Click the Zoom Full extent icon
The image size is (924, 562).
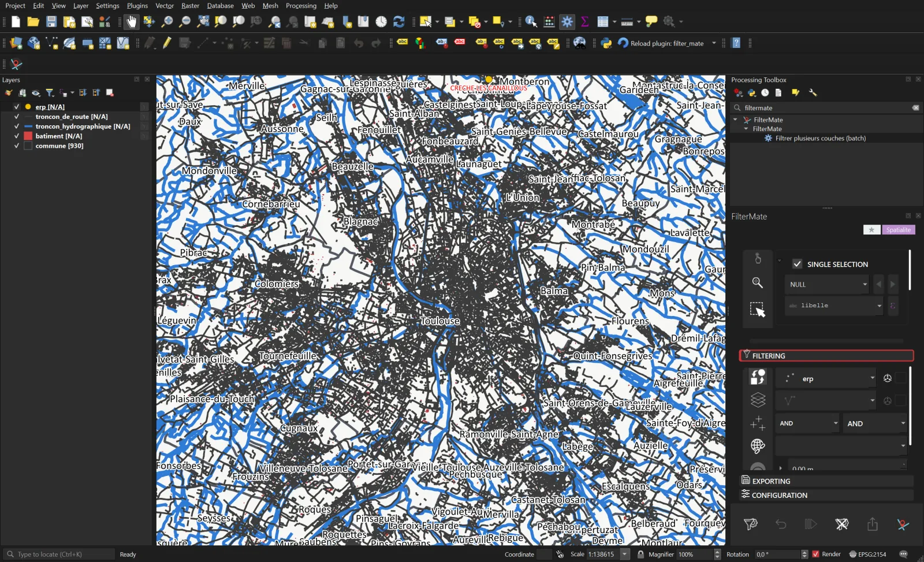pos(203,22)
